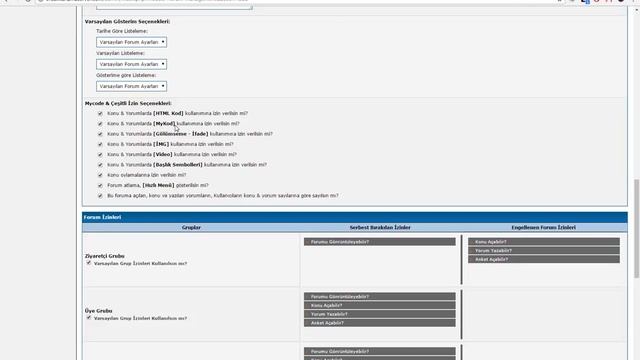Toggle the [Hızlı Menü] display checkbox

100,185
